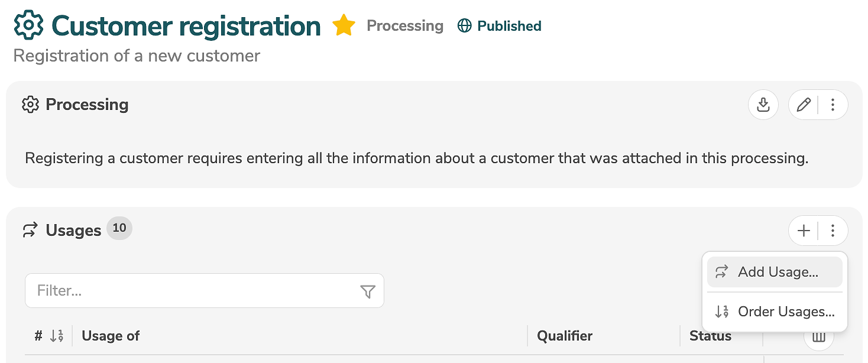Click the plus icon in Usages panel
The height and width of the screenshot is (363, 868).
coord(804,231)
